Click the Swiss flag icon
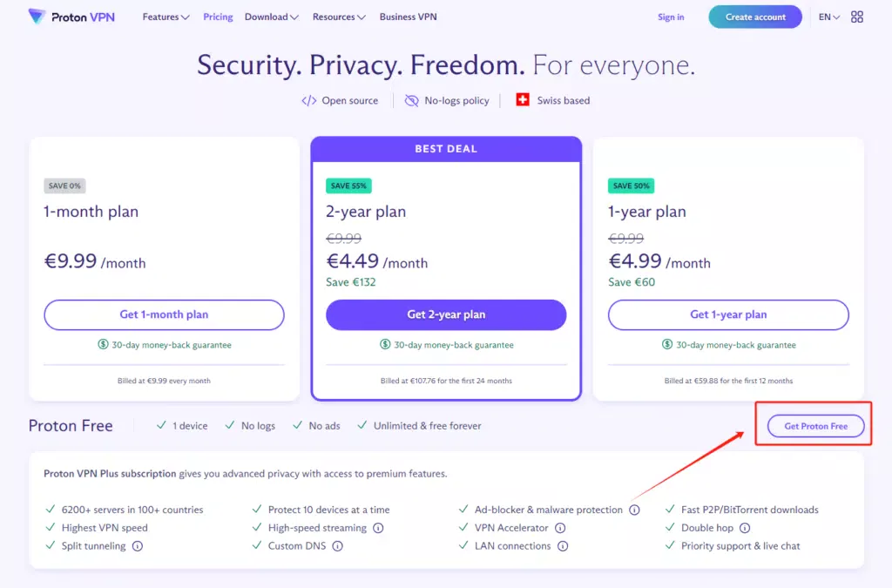Screen dimensions: 892x588 coord(523,100)
